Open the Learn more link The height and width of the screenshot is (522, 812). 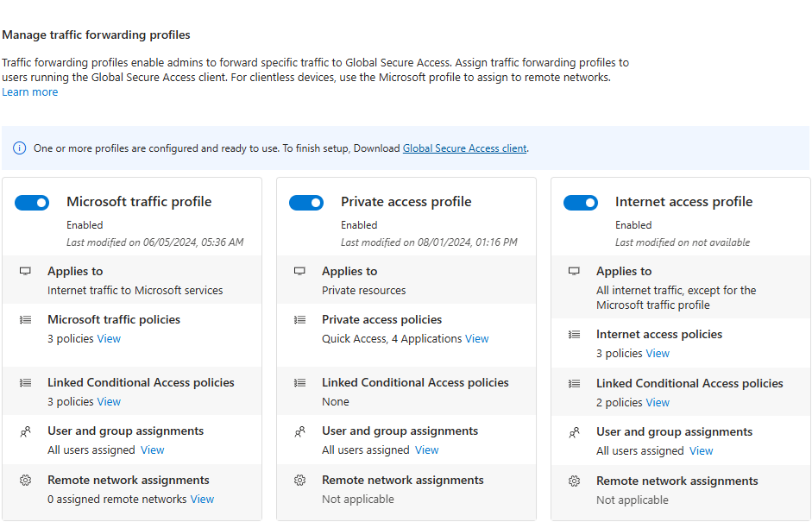pos(30,92)
